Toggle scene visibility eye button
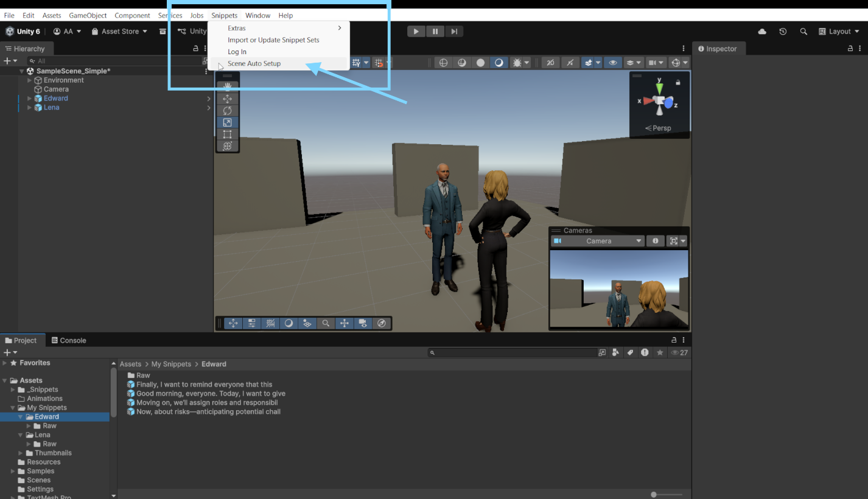 tap(612, 63)
